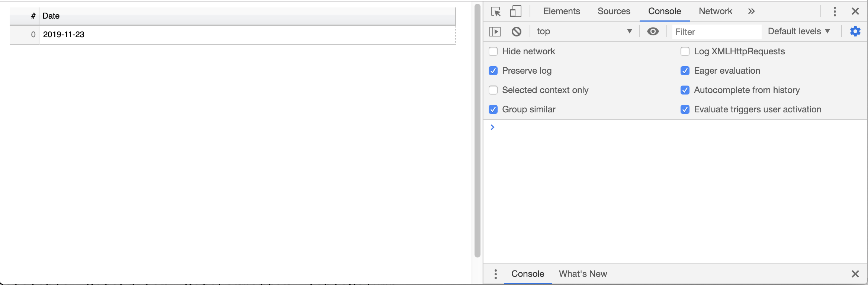The width and height of the screenshot is (868, 285).
Task: Toggle the device toolbar
Action: 515,11
